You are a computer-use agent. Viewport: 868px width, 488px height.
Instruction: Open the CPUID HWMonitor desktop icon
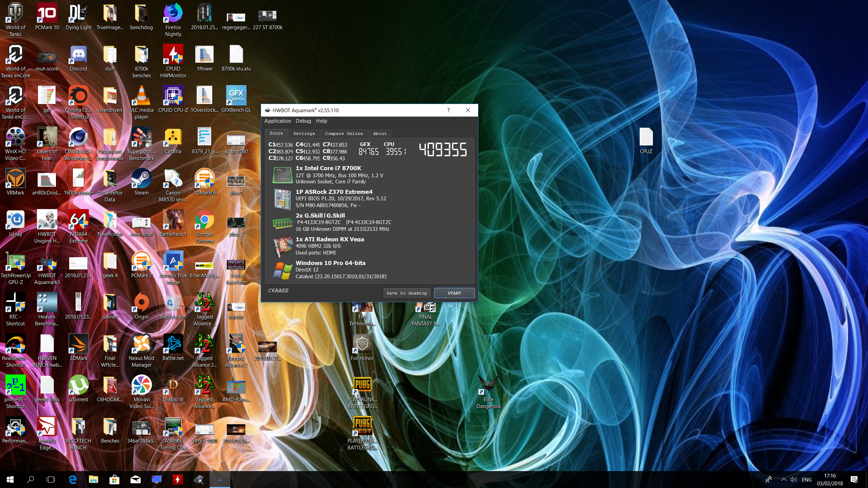tap(173, 62)
